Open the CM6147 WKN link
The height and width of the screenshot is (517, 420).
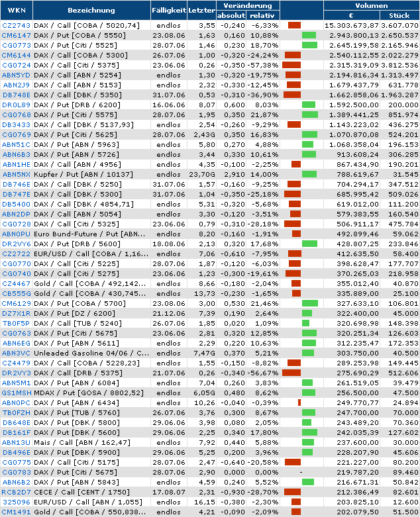16,35
